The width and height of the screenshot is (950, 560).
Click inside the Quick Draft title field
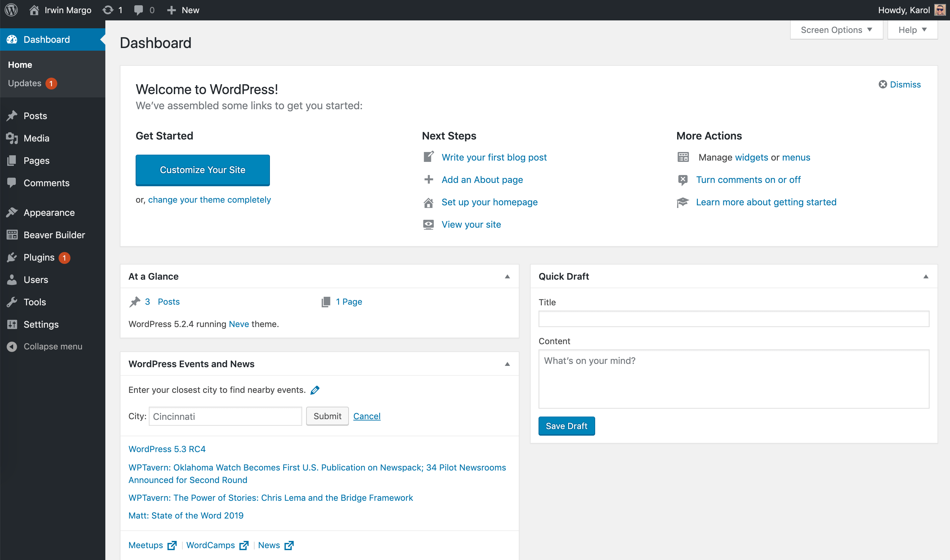click(734, 319)
